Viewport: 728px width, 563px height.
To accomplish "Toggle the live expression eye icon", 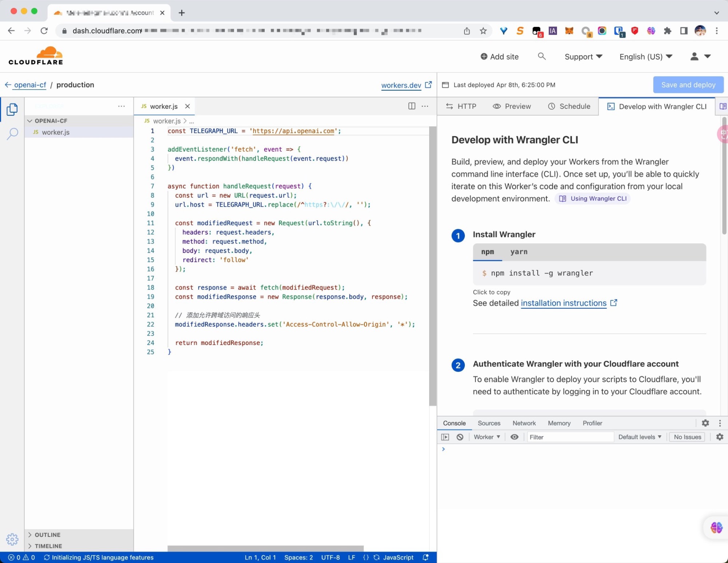I will click(514, 437).
